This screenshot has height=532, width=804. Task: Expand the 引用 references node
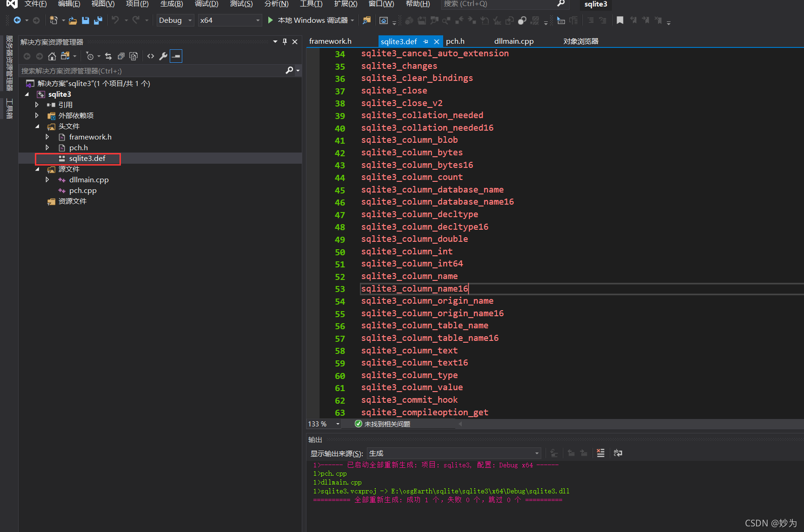[x=37, y=105]
